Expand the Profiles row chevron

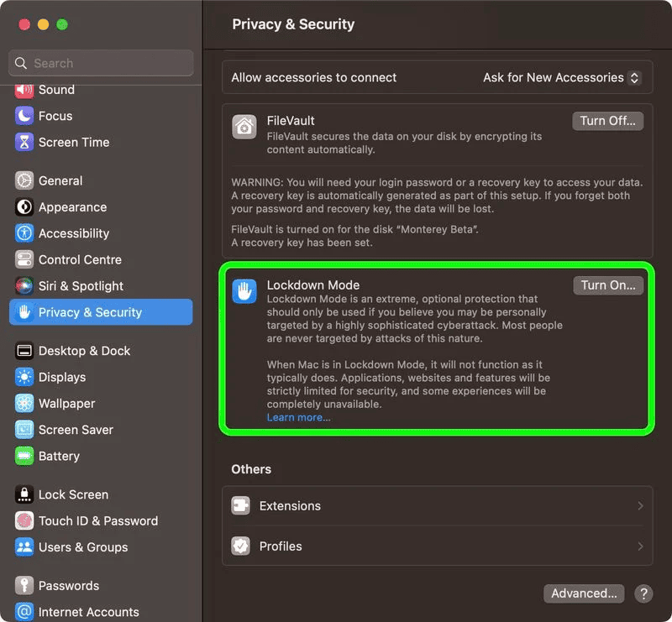(640, 546)
